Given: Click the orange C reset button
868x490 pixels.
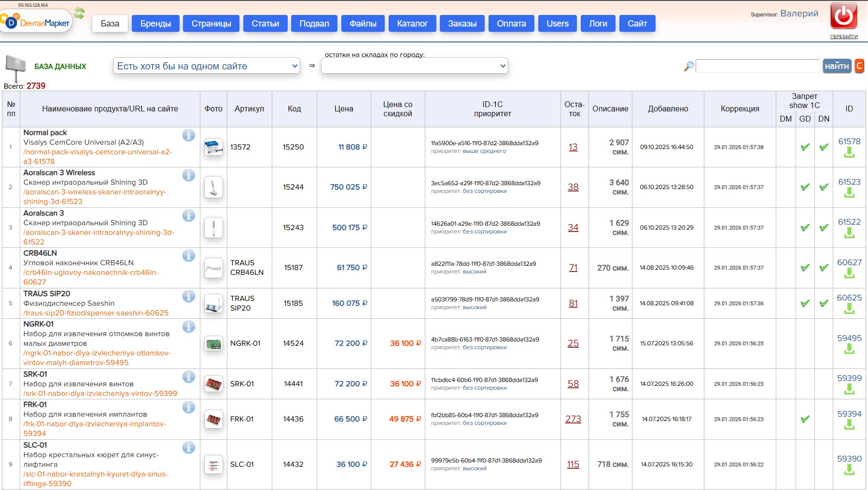Looking at the screenshot, I should pyautogui.click(x=859, y=66).
